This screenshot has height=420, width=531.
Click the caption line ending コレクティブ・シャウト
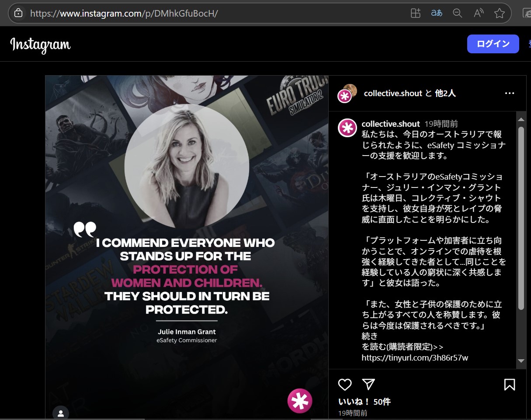click(431, 198)
